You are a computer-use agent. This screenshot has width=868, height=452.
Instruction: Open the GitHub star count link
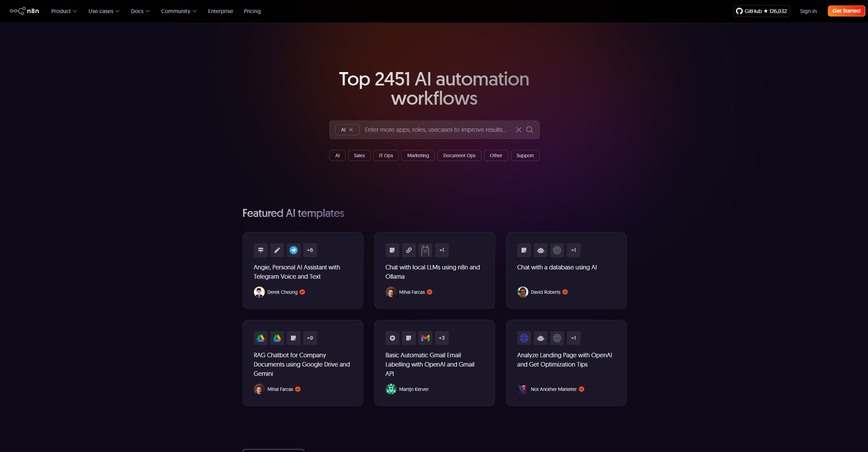[x=762, y=11]
